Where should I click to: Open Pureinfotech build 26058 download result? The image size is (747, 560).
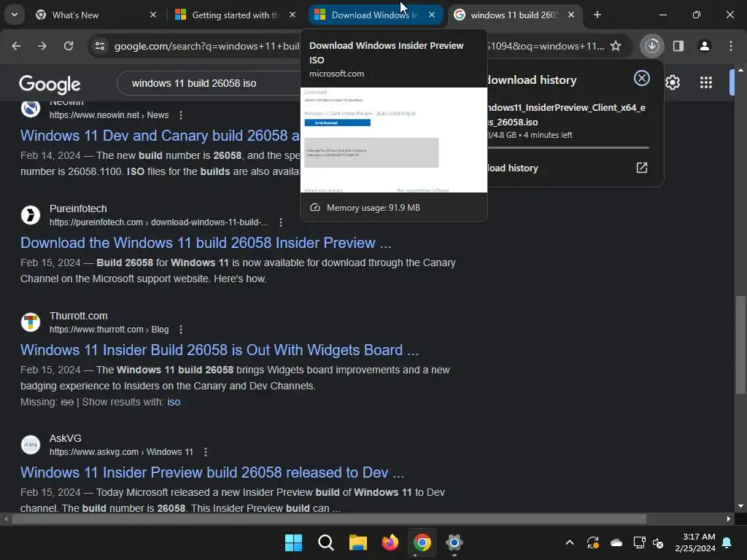pos(206,243)
